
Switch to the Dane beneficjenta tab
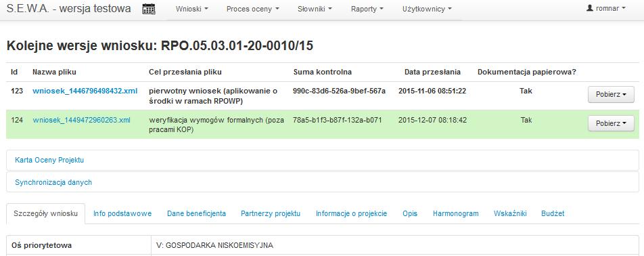tap(196, 213)
